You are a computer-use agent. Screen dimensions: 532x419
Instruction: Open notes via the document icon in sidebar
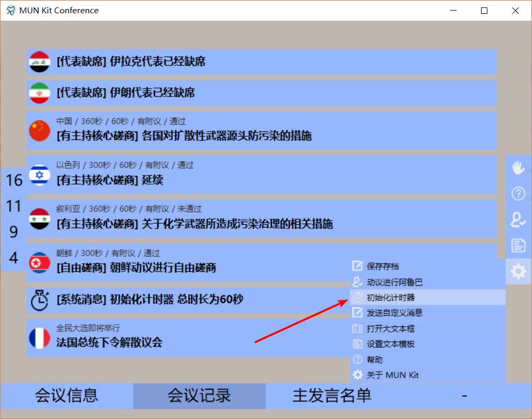(518, 245)
